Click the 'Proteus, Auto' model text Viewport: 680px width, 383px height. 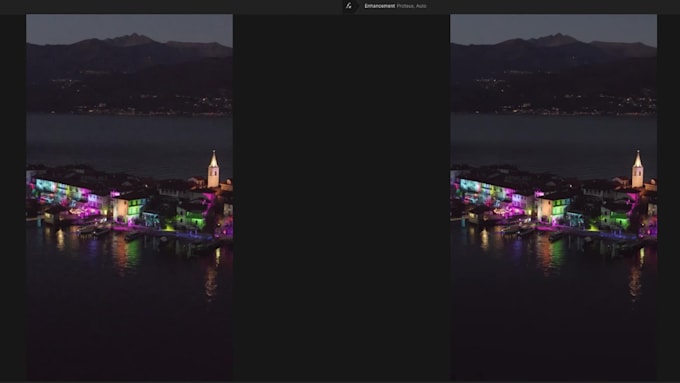click(x=412, y=6)
